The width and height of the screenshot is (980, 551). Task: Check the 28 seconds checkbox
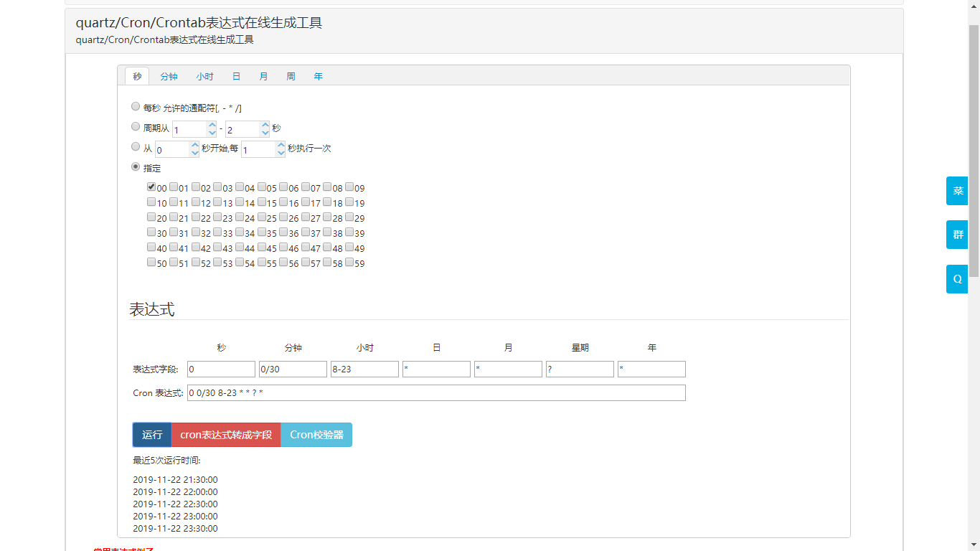(x=327, y=217)
